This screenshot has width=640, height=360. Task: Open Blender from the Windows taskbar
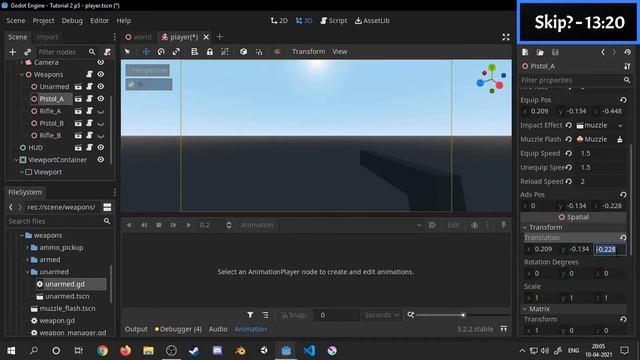point(240,351)
